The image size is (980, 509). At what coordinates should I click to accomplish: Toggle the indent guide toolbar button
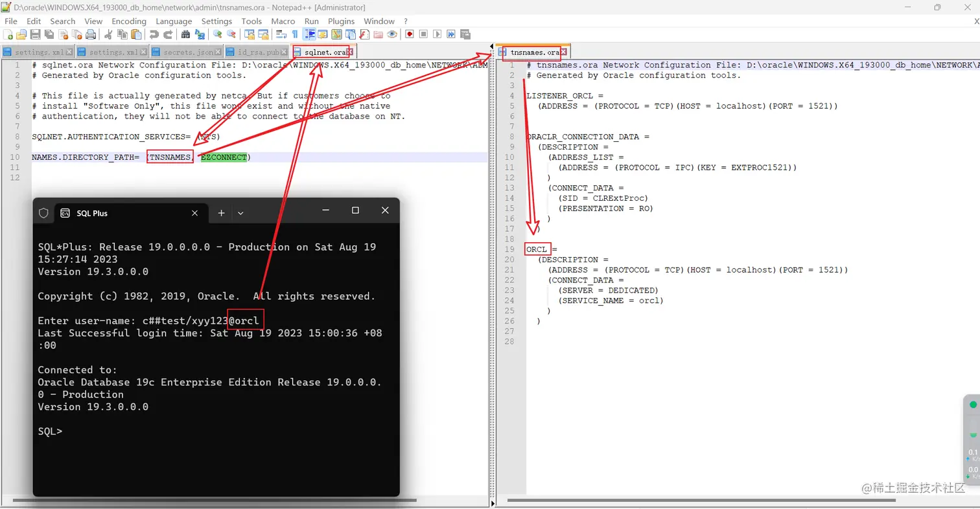[x=309, y=34]
